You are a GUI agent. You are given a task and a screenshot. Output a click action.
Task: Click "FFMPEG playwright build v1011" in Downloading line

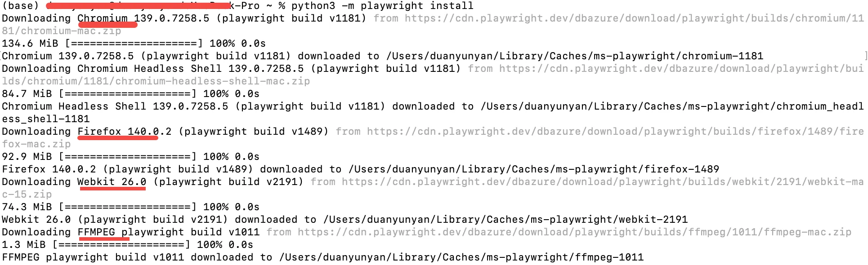tap(169, 232)
